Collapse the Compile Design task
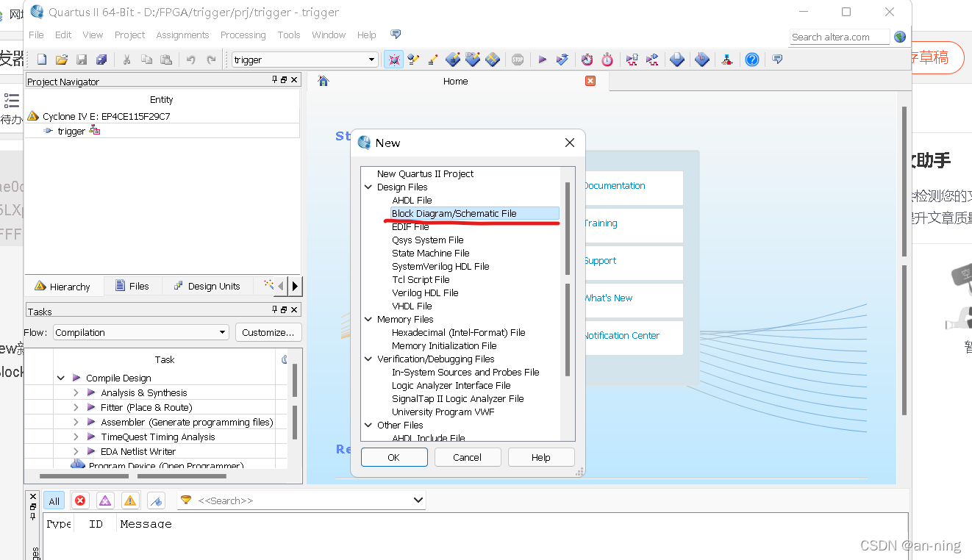Image resolution: width=972 pixels, height=560 pixels. 61,378
